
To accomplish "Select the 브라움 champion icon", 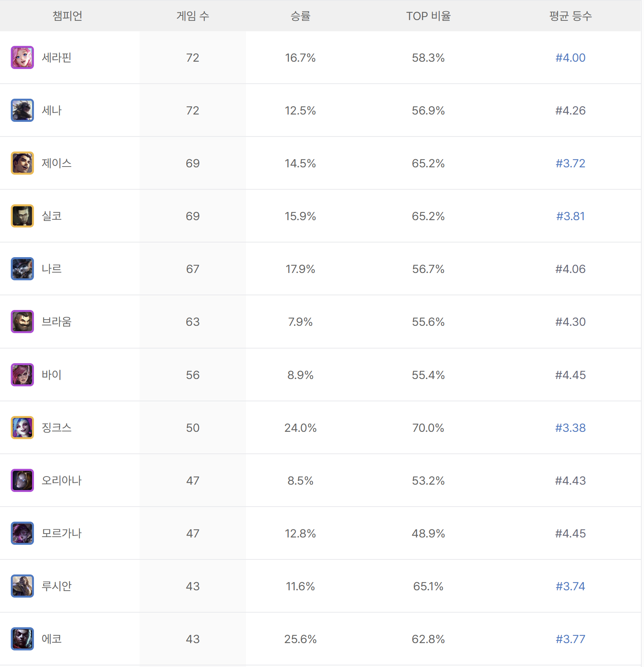I will pyautogui.click(x=22, y=322).
